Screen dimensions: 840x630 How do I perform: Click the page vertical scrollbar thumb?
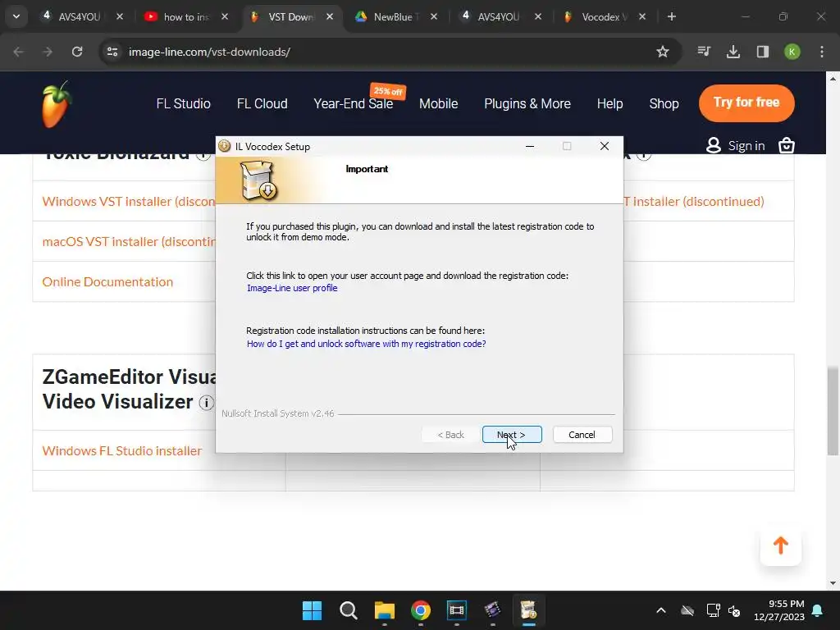click(x=833, y=410)
